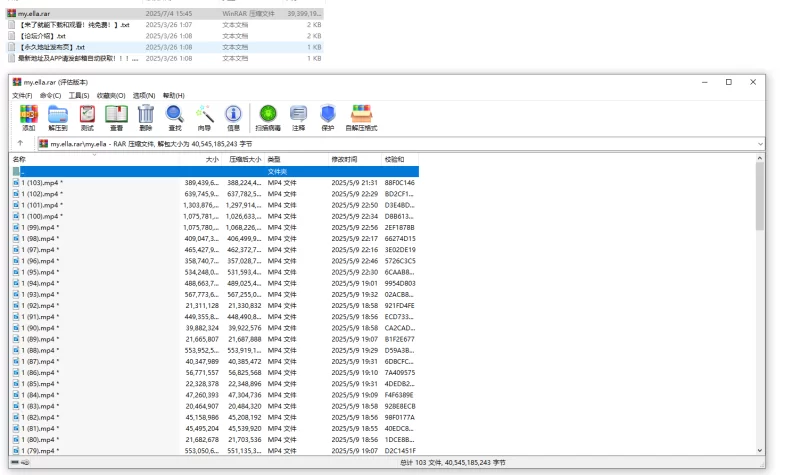
Task: Click the SFX (自解压格式) toolbar icon
Action: pyautogui.click(x=361, y=116)
